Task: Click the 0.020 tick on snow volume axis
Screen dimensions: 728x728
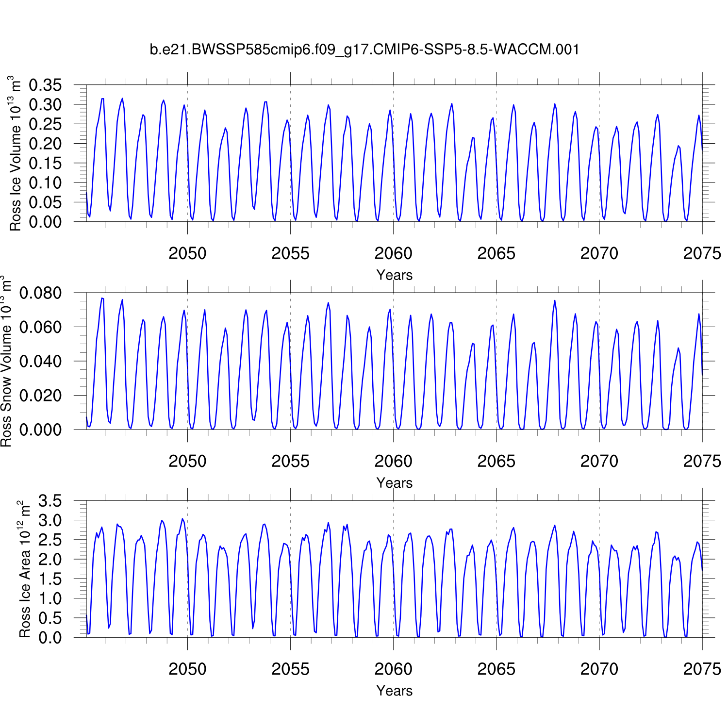Action: tap(40, 396)
